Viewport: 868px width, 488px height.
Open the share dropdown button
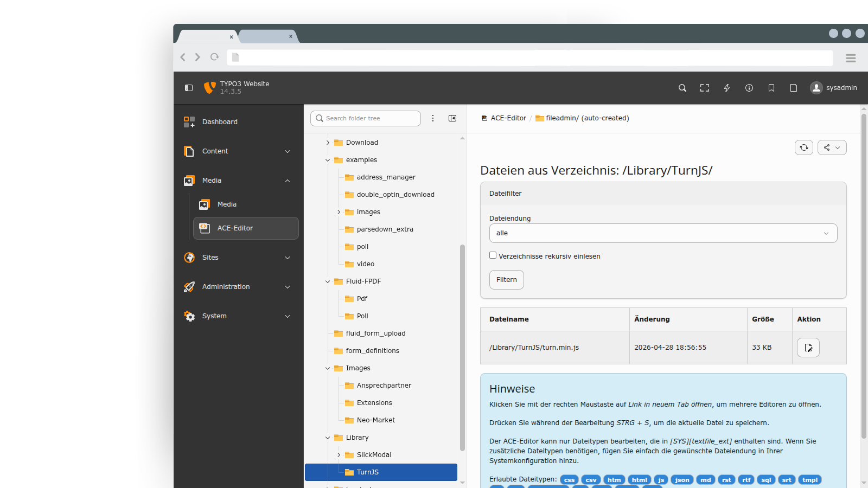832,147
